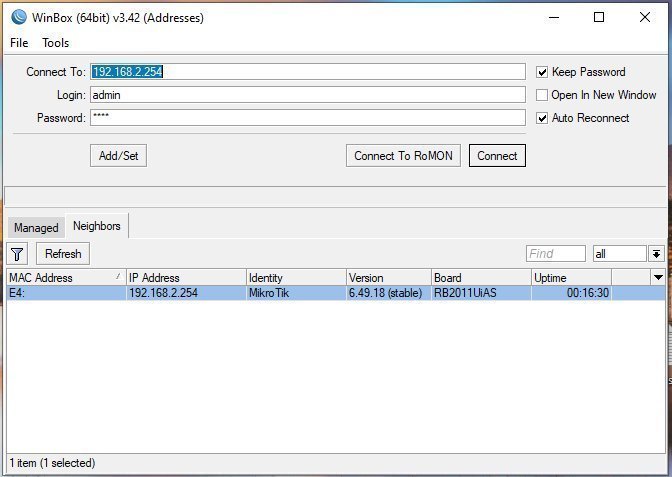This screenshot has width=672, height=477.
Task: Select the Neighbors tab
Action: [x=97, y=226]
